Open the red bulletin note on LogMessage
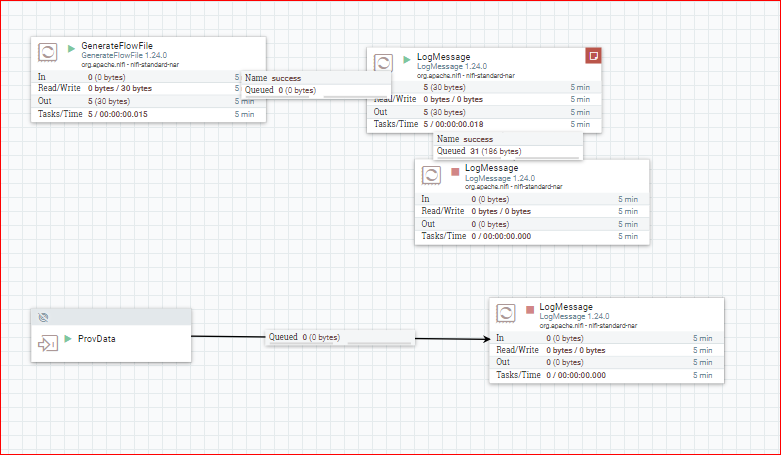Image resolution: width=781 pixels, height=455 pixels. [593, 56]
